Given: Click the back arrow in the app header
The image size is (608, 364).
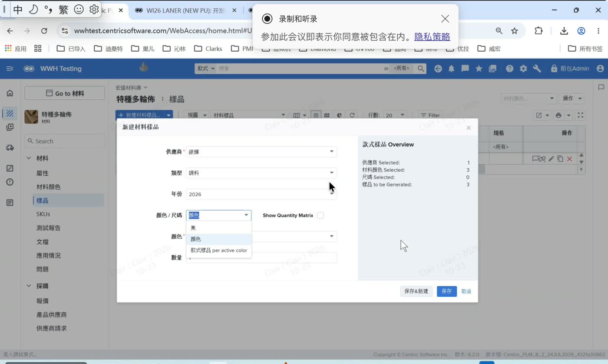Looking at the screenshot, I should [x=438, y=69].
